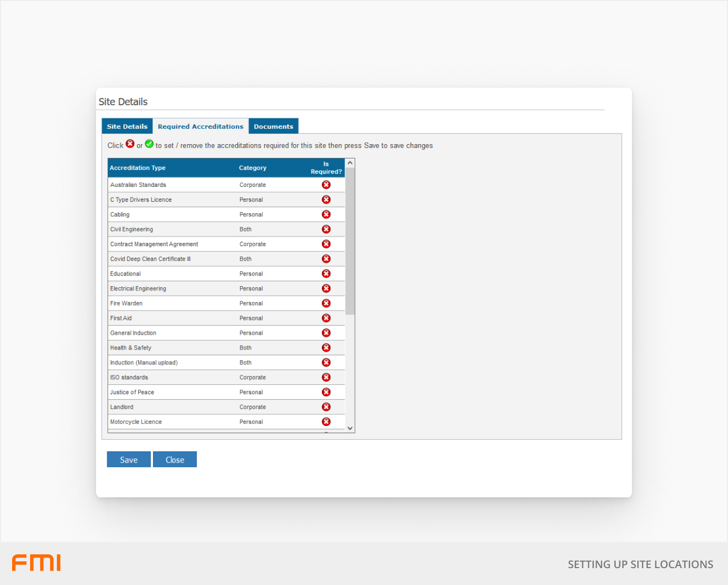The height and width of the screenshot is (585, 728).
Task: Click required icon for Covid Deep Clean Certificate
Action: (326, 259)
